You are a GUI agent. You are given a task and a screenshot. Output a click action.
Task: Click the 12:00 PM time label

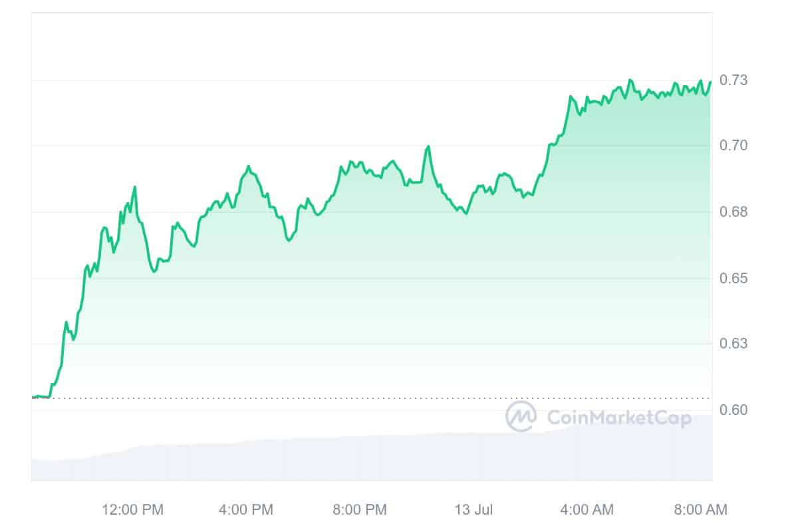tap(132, 510)
